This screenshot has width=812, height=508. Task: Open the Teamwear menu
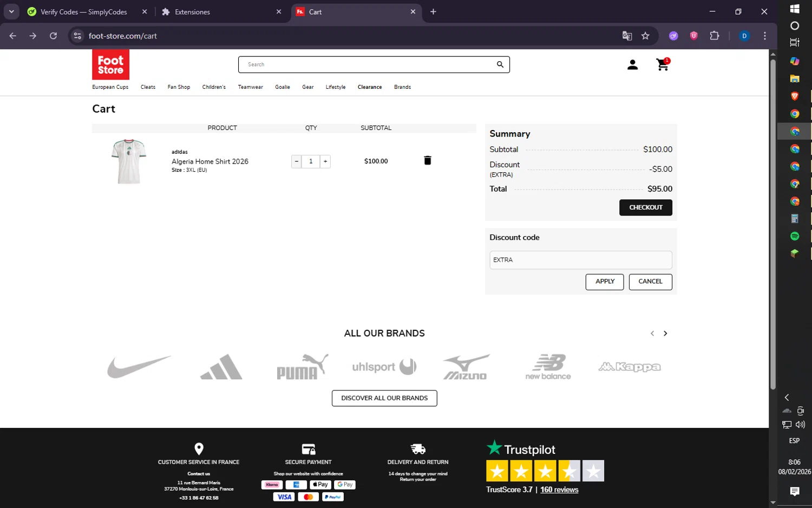251,87
